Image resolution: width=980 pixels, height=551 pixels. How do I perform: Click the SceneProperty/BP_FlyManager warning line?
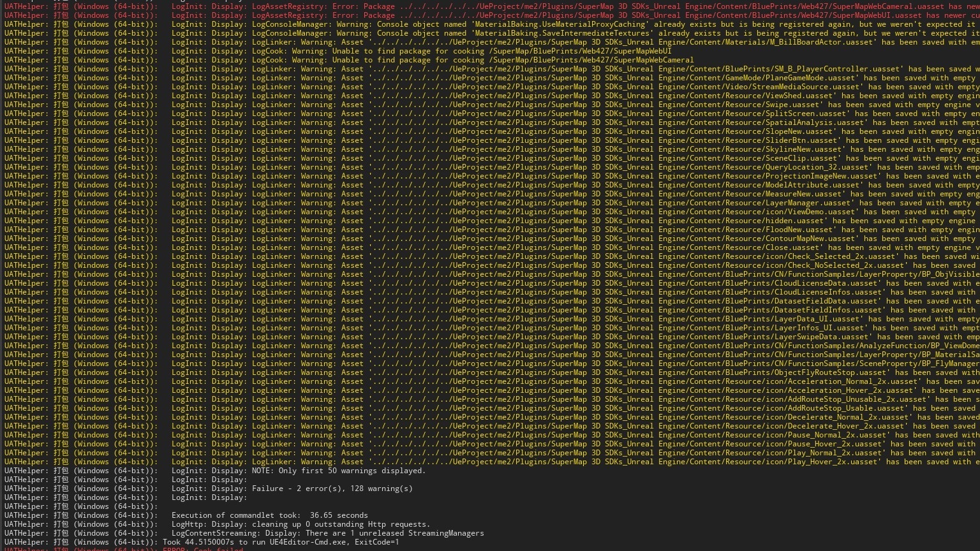point(492,364)
